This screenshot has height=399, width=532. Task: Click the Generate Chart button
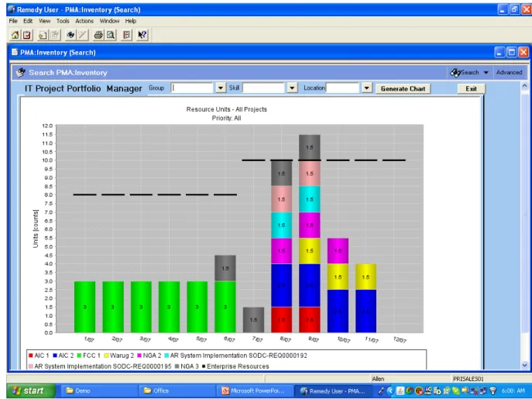point(403,88)
